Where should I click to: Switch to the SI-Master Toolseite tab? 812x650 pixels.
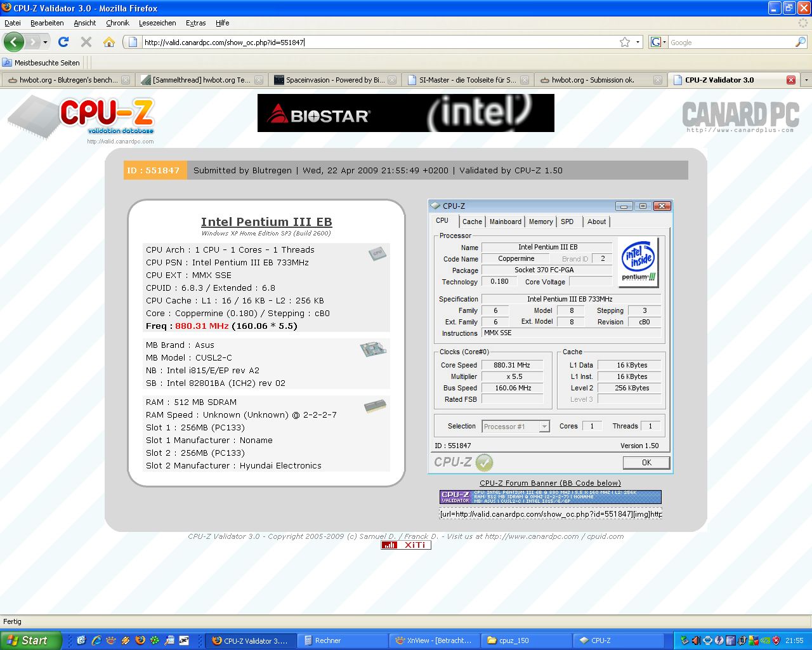pos(468,80)
